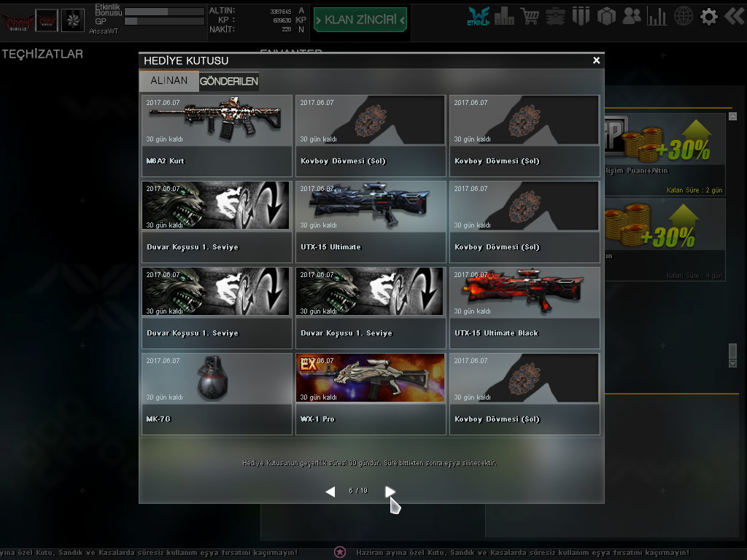Click the Haziran news ticker message
This screenshot has height=560, width=747.
pos(522,553)
